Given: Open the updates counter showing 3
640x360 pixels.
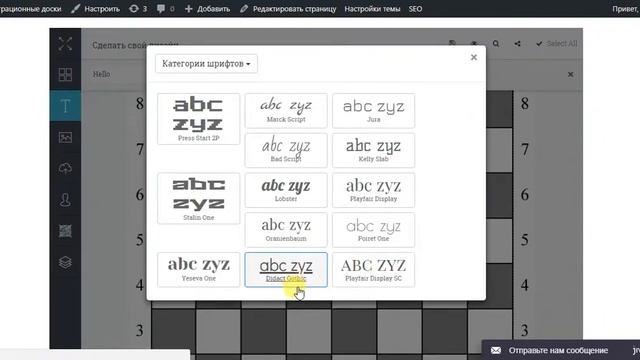Looking at the screenshot, I should (138, 9).
